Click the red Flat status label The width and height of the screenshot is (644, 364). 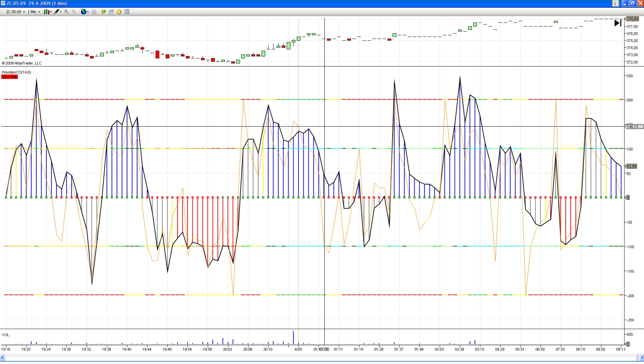tap(9, 77)
